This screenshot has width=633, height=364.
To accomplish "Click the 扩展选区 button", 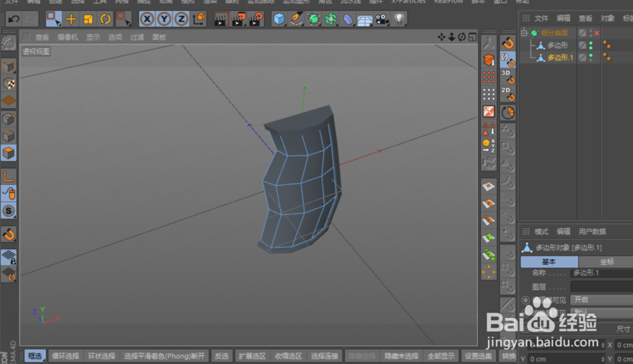I will (x=252, y=356).
